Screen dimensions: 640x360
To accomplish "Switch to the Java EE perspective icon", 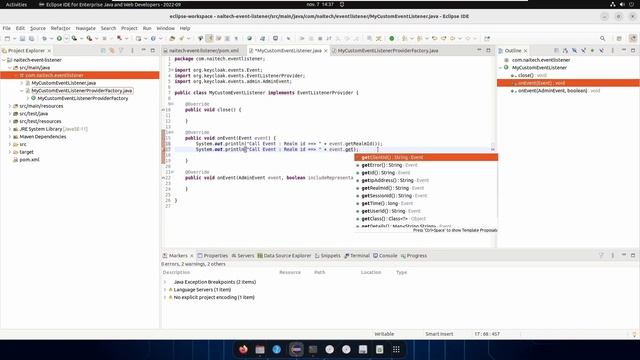I will (633, 38).
